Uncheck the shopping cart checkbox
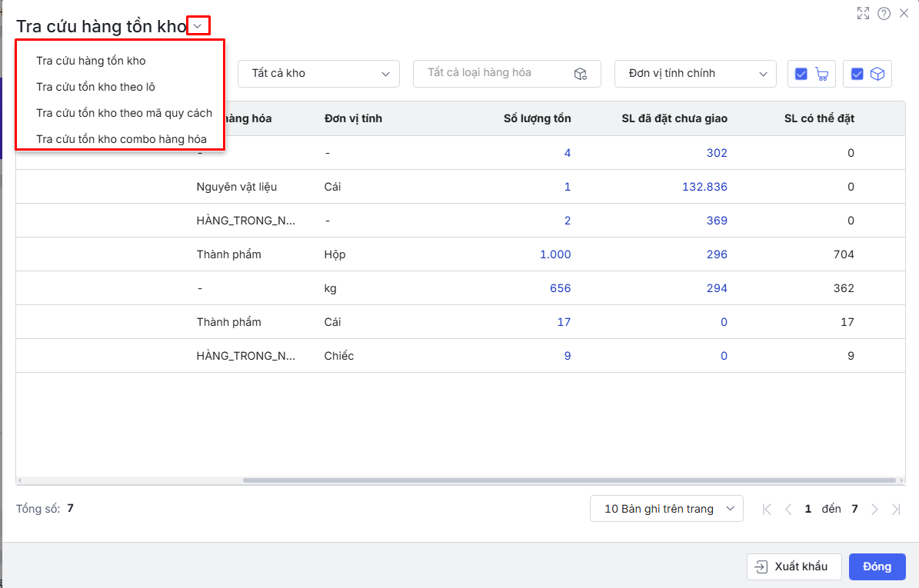 (x=801, y=74)
